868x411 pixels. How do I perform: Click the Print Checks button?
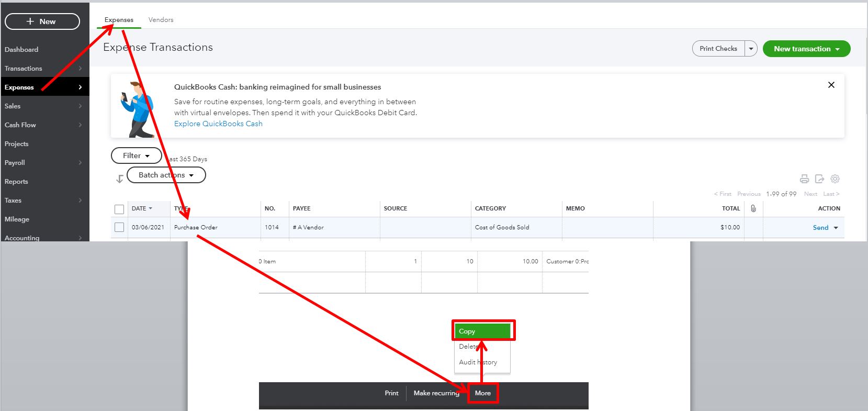point(718,49)
